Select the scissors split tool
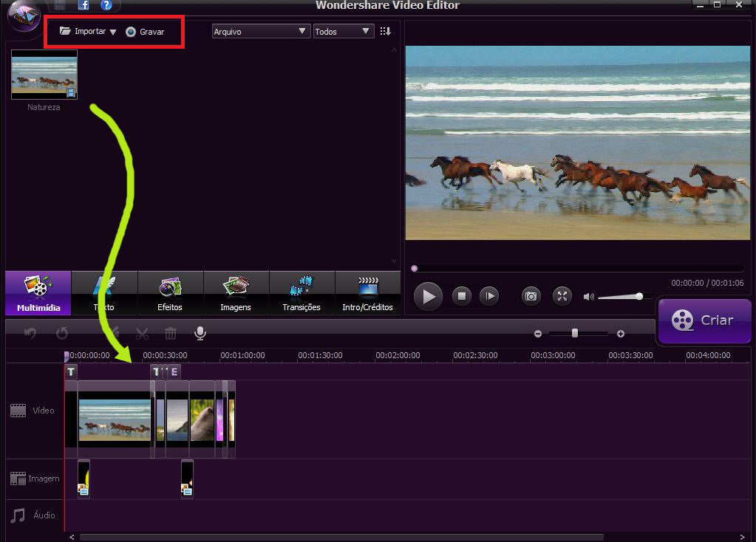This screenshot has height=542, width=756. pos(142,333)
